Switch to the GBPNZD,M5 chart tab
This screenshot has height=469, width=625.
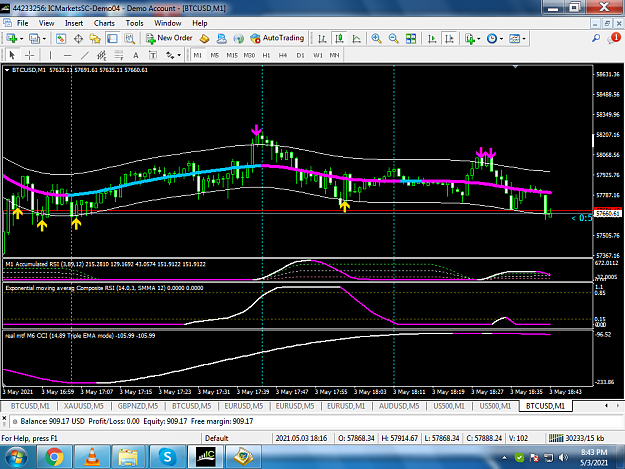138,406
